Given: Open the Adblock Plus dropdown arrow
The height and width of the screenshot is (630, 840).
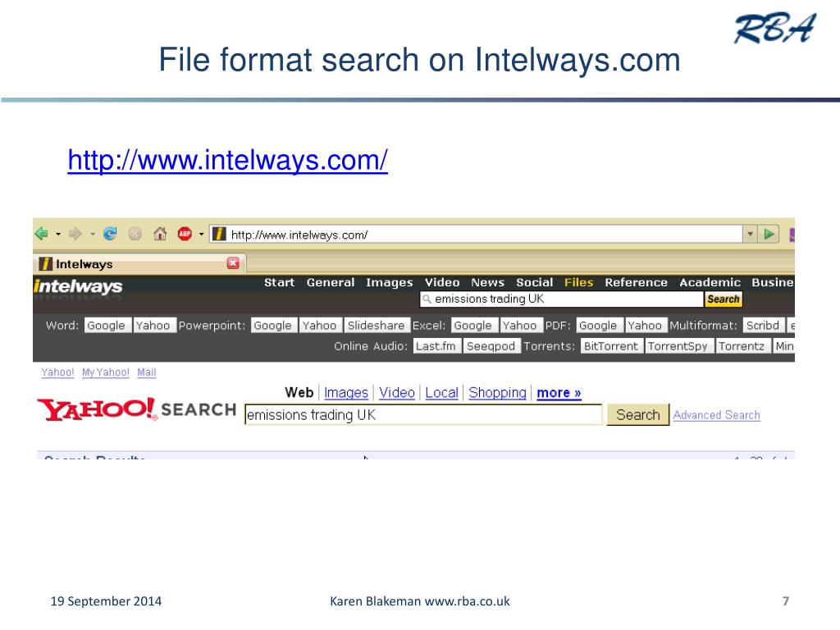Looking at the screenshot, I should [x=202, y=234].
